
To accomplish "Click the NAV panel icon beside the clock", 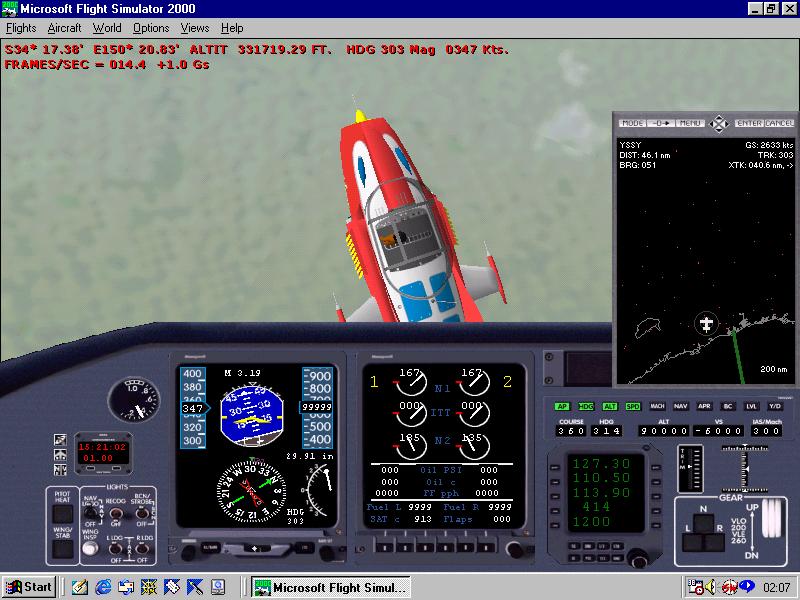I will click(60, 469).
